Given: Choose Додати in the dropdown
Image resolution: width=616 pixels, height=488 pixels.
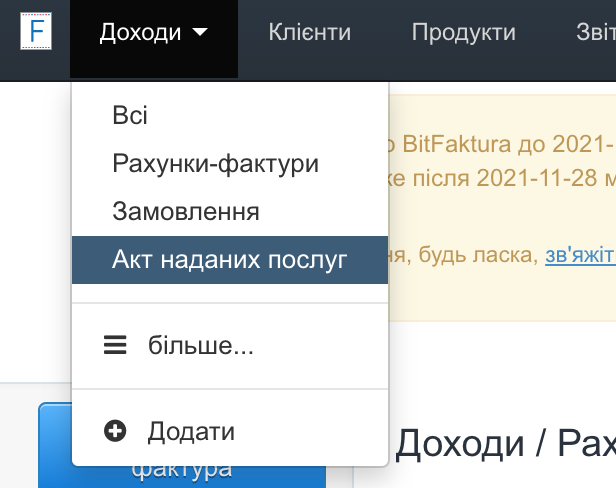Looking at the screenshot, I should [x=230, y=431].
